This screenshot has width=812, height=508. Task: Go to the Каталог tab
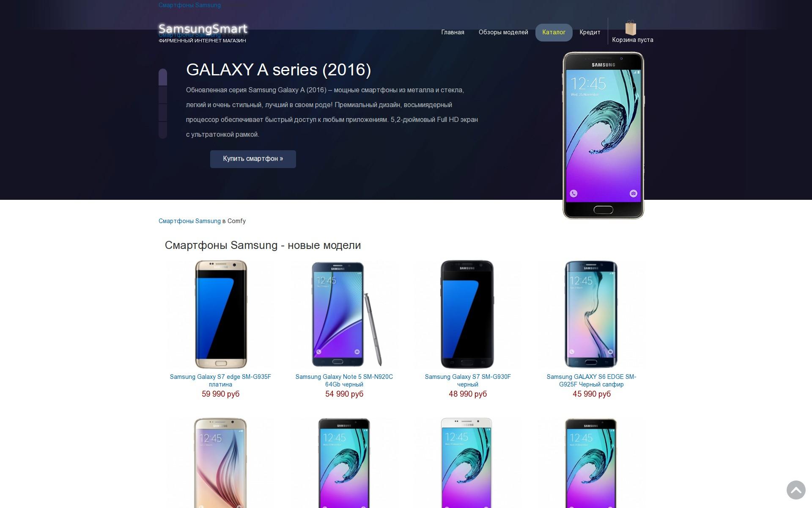[x=554, y=33]
